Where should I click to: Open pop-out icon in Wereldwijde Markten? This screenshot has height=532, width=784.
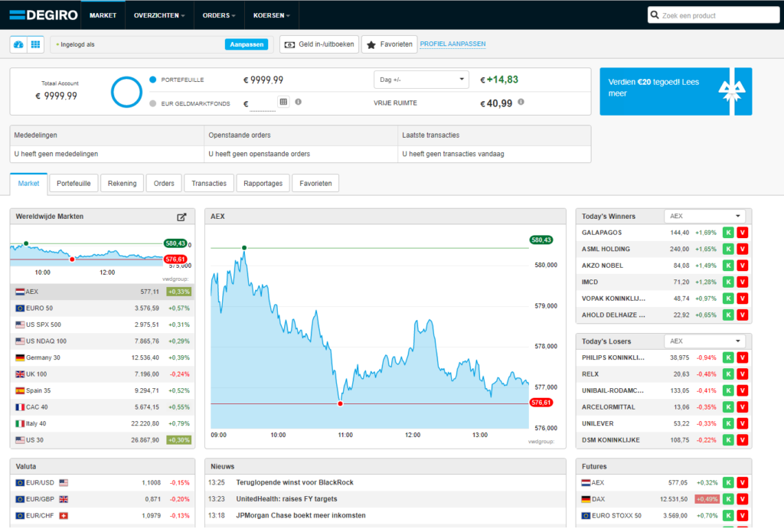(181, 217)
